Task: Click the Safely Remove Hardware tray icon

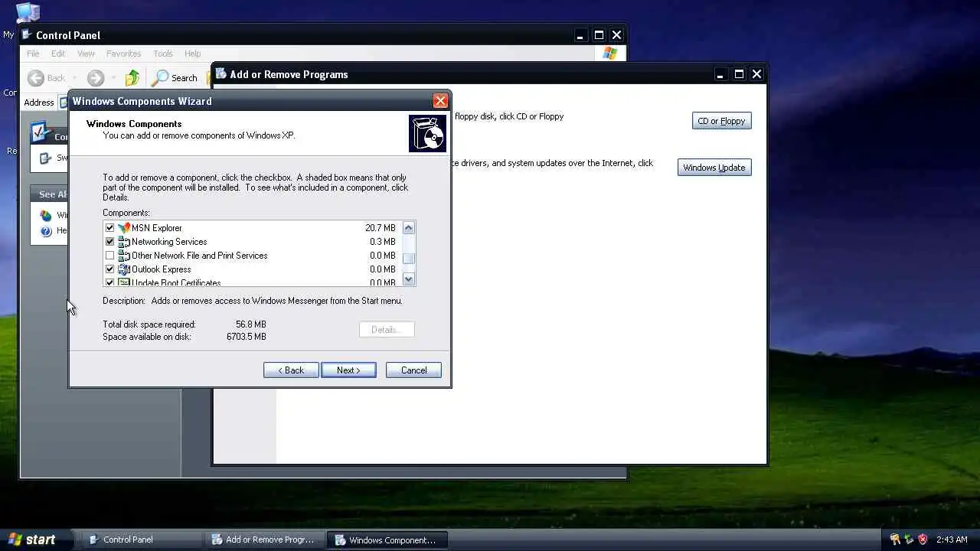Action: coord(909,540)
